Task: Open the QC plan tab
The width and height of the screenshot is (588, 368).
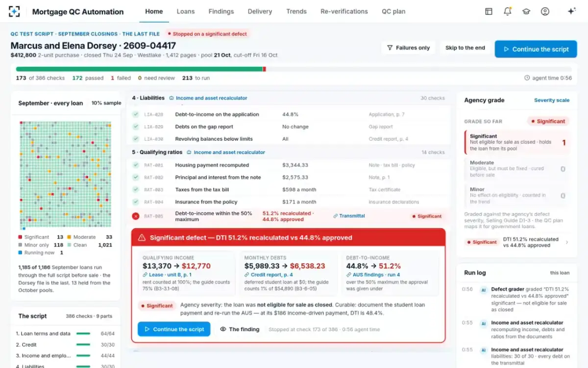Action: click(393, 11)
